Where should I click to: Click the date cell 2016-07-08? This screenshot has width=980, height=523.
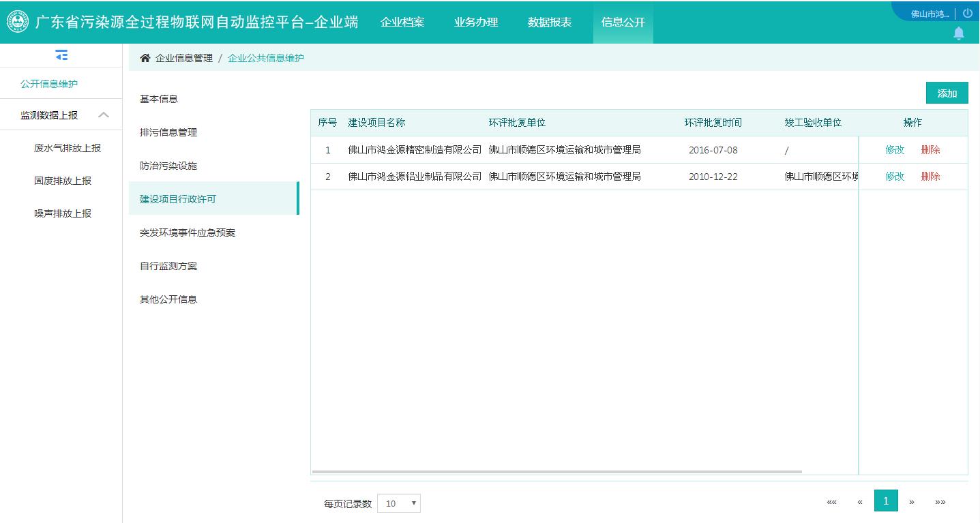pyautogui.click(x=713, y=150)
